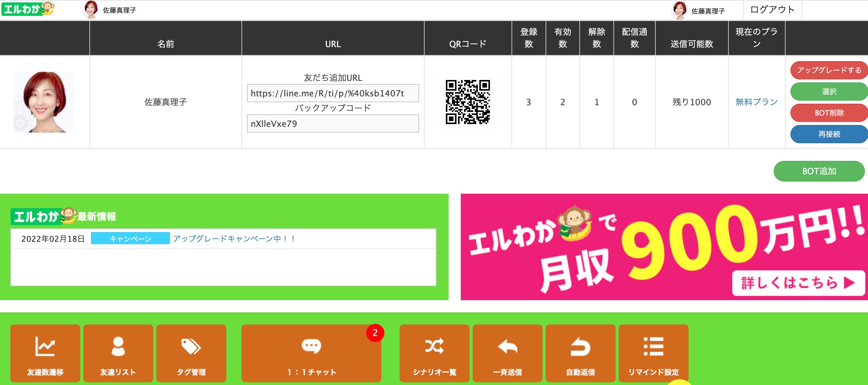868x385 pixels.
Task: Open the 1:1チャット speech bubble tile
Action: [x=311, y=353]
